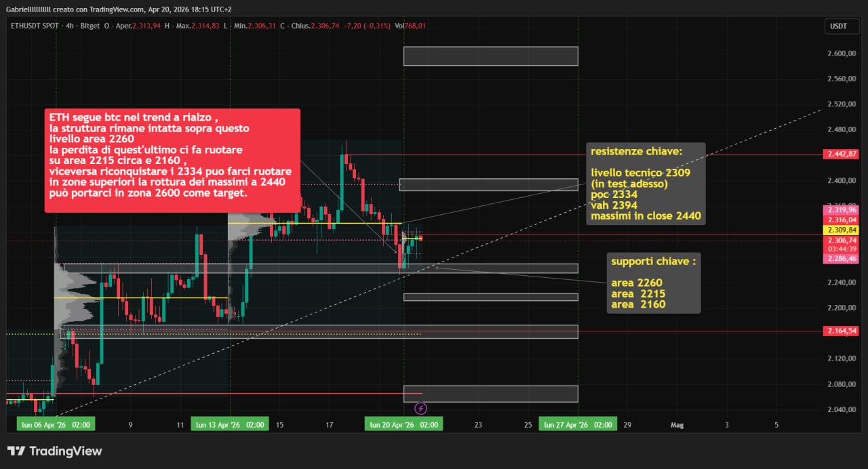Click the 2.560,00 price axis label
Image resolution: width=868 pixels, height=469 pixels.
(841, 79)
